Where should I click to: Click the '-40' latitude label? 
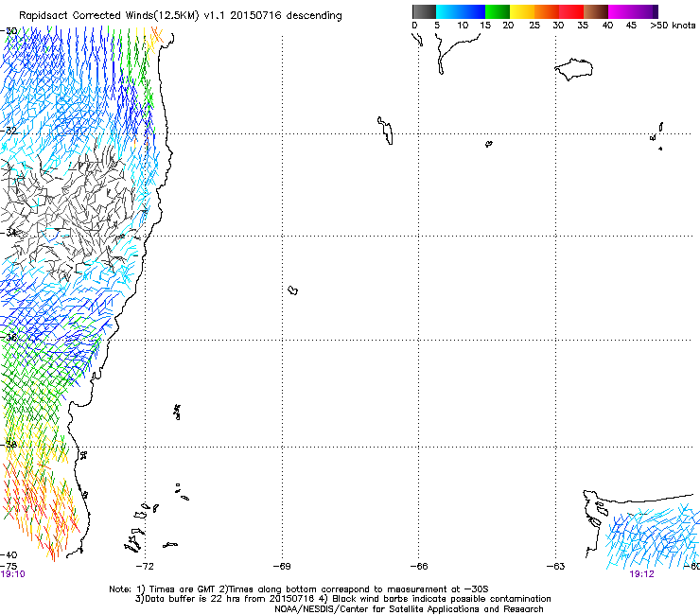click(9, 555)
